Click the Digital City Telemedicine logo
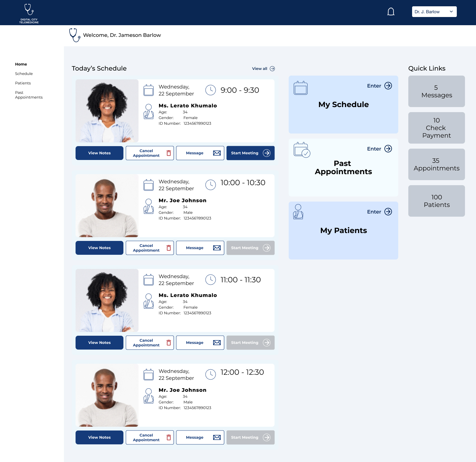Image resolution: width=476 pixels, height=462 pixels. click(29, 13)
